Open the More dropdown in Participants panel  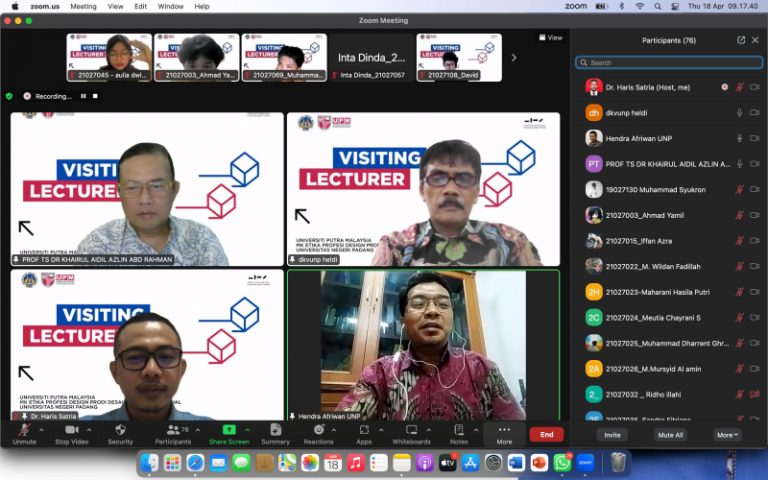727,435
